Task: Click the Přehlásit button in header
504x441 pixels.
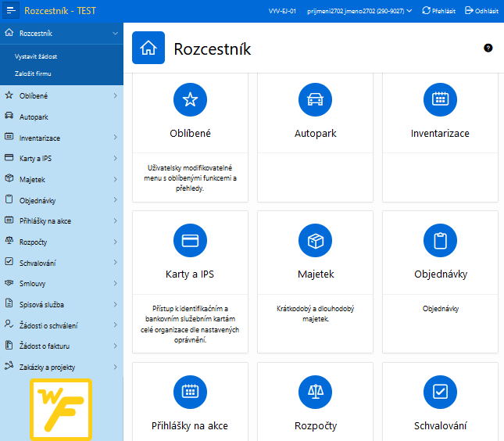Action: point(438,11)
